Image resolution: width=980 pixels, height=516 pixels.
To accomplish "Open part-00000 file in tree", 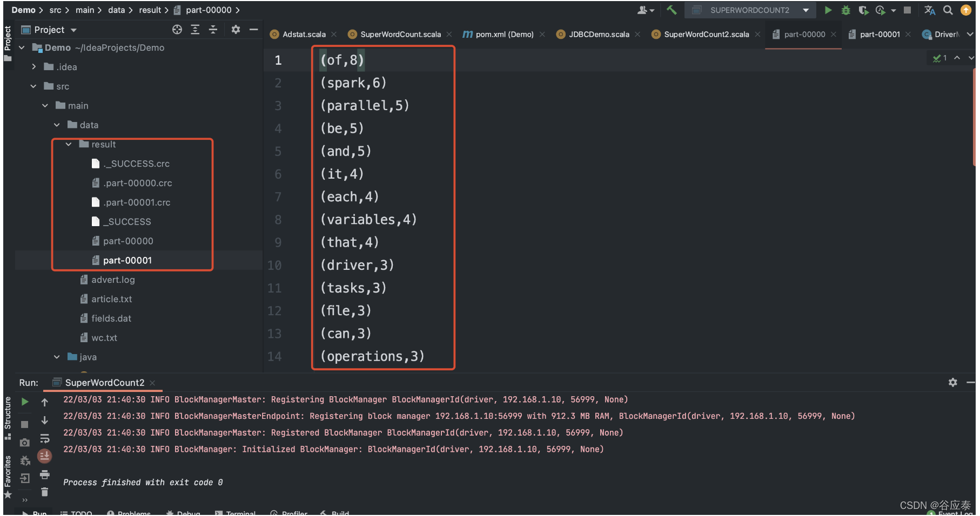I will (128, 241).
